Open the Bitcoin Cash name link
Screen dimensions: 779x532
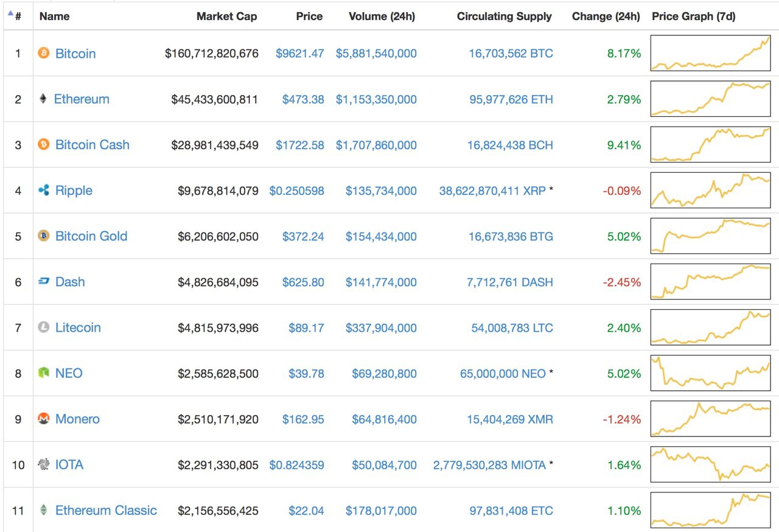93,145
